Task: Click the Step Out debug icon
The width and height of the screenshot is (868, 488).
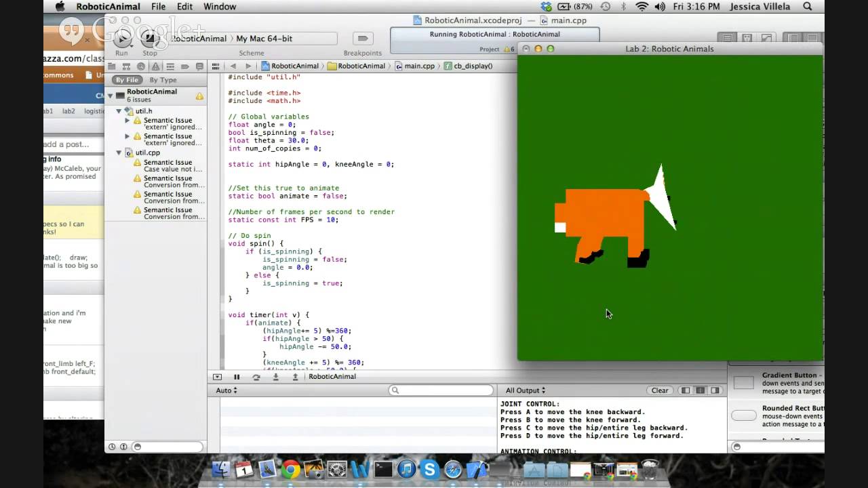Action: click(x=295, y=377)
